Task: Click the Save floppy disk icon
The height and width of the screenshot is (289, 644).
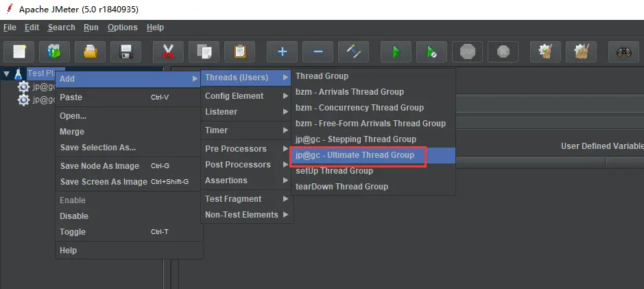Action: (x=126, y=51)
